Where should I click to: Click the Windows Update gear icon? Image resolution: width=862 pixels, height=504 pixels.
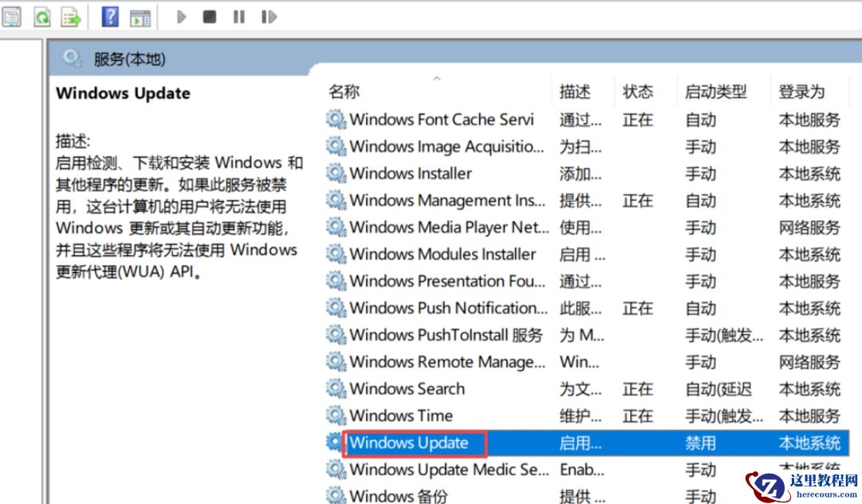[x=334, y=443]
